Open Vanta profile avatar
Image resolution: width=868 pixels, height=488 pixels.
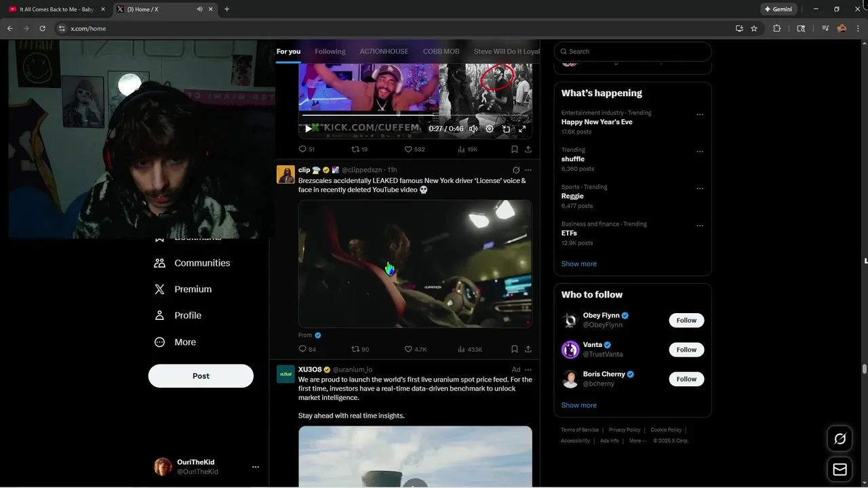pyautogui.click(x=570, y=350)
